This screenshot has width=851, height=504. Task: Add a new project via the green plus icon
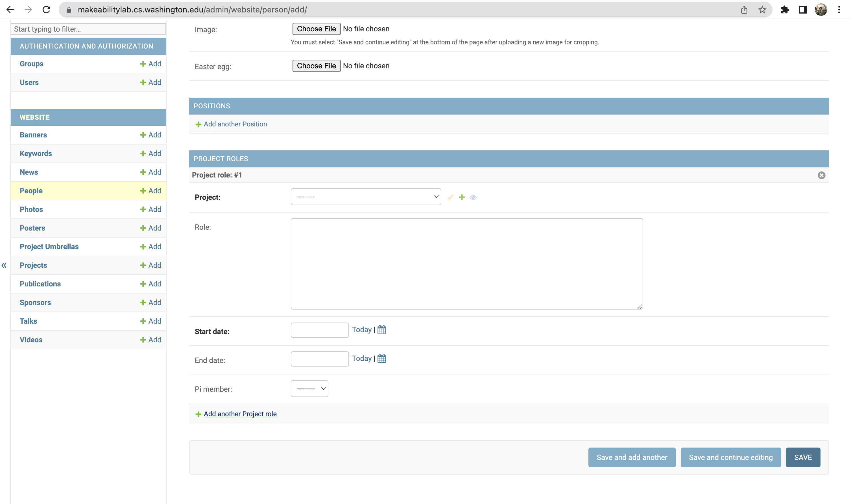(x=462, y=197)
